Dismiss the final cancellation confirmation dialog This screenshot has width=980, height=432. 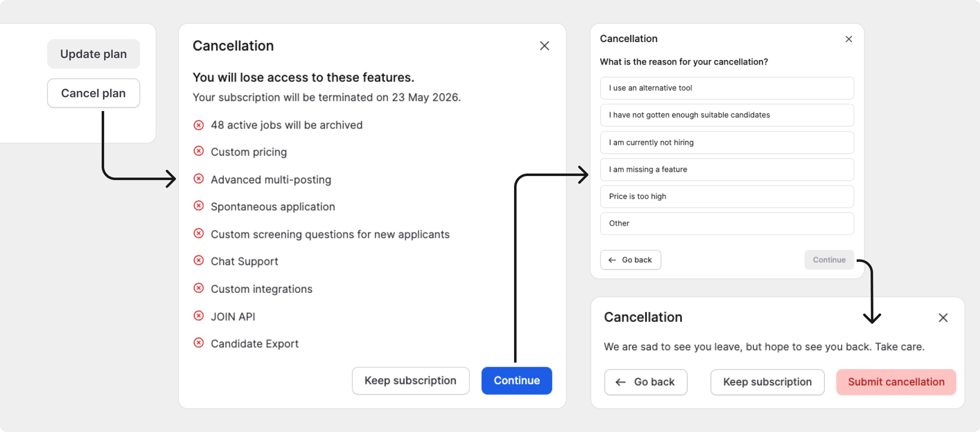(943, 318)
